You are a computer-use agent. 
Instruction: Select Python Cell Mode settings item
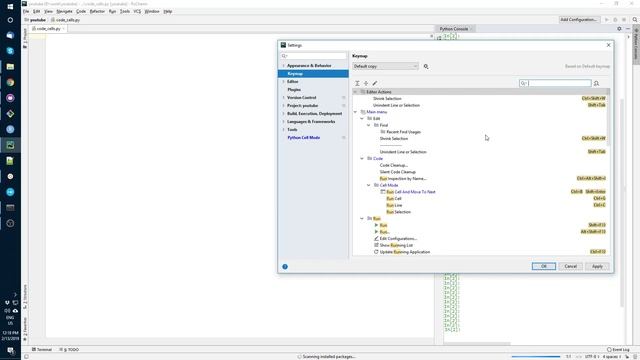pos(304,138)
